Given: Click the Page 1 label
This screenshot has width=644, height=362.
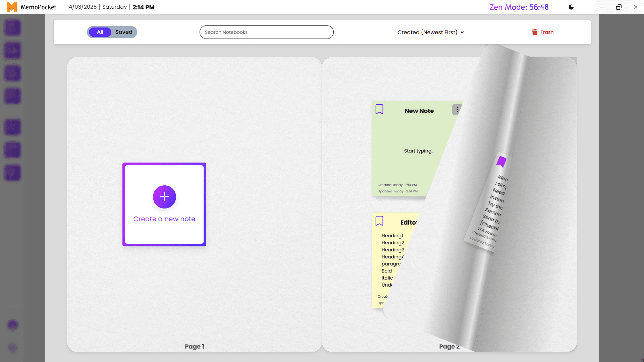Looking at the screenshot, I should [x=195, y=347].
